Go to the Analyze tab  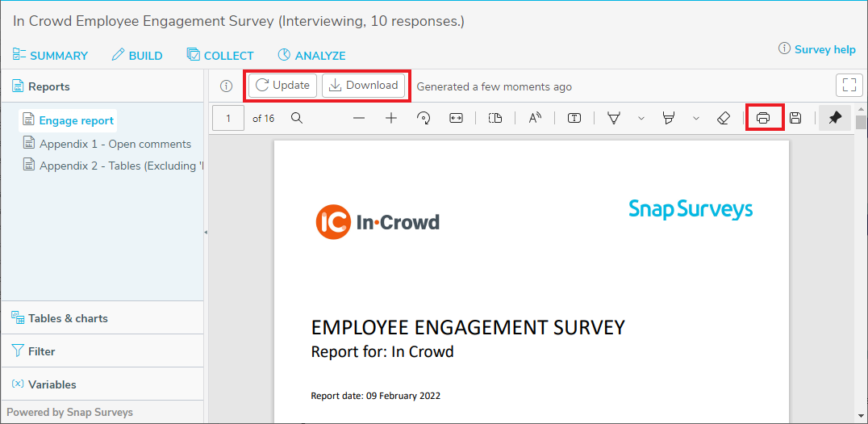click(311, 56)
